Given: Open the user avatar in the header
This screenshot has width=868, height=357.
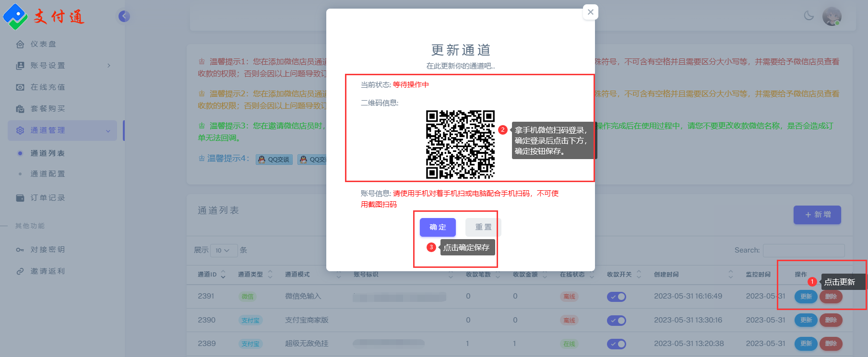Looking at the screenshot, I should (x=832, y=16).
